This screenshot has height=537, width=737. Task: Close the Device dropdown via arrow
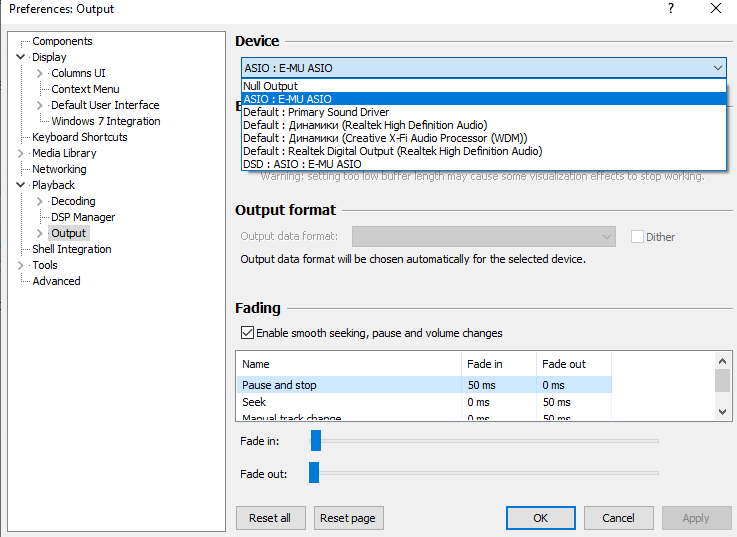718,68
